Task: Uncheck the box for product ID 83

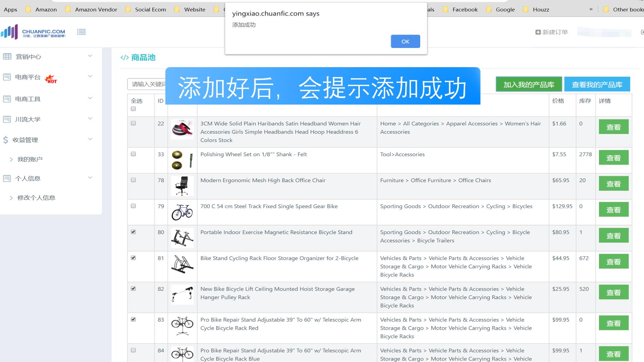Action: [133, 319]
